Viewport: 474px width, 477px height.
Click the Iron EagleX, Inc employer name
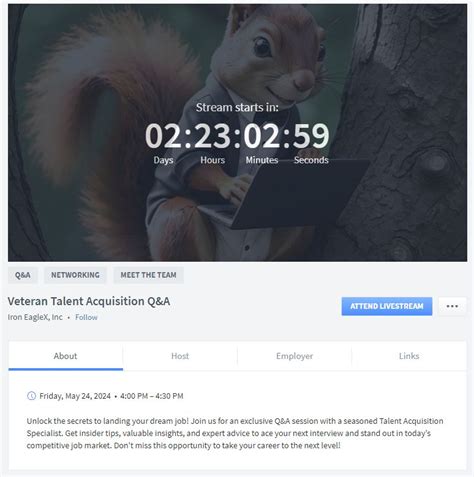tap(35, 317)
